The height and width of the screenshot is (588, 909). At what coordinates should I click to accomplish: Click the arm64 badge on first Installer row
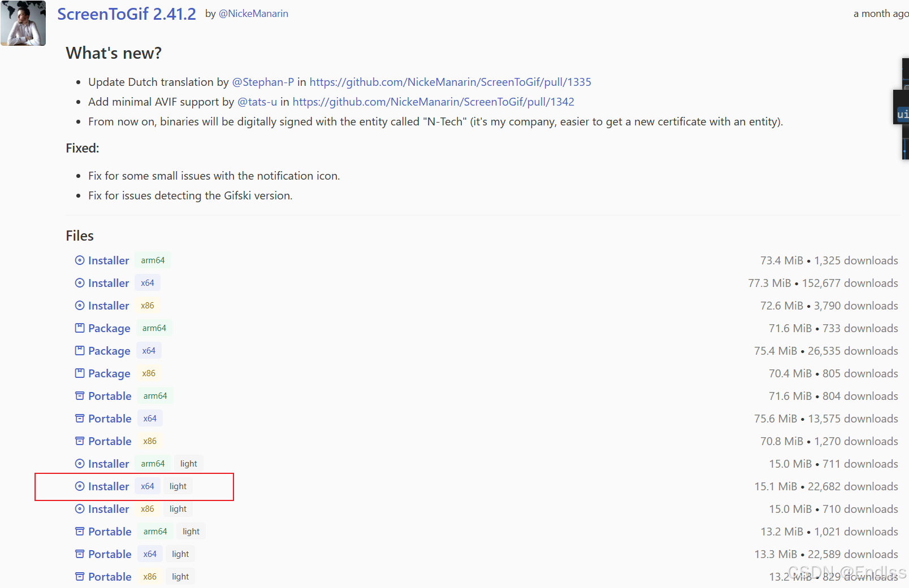(153, 260)
